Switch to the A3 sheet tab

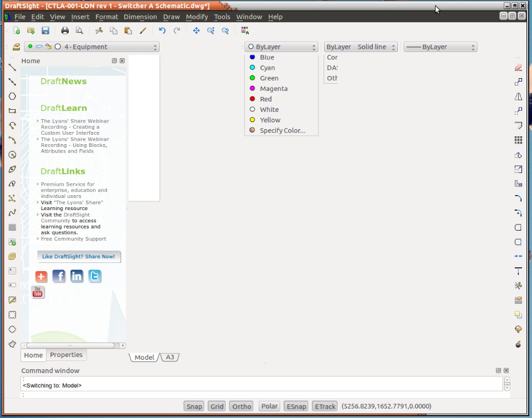click(x=170, y=357)
